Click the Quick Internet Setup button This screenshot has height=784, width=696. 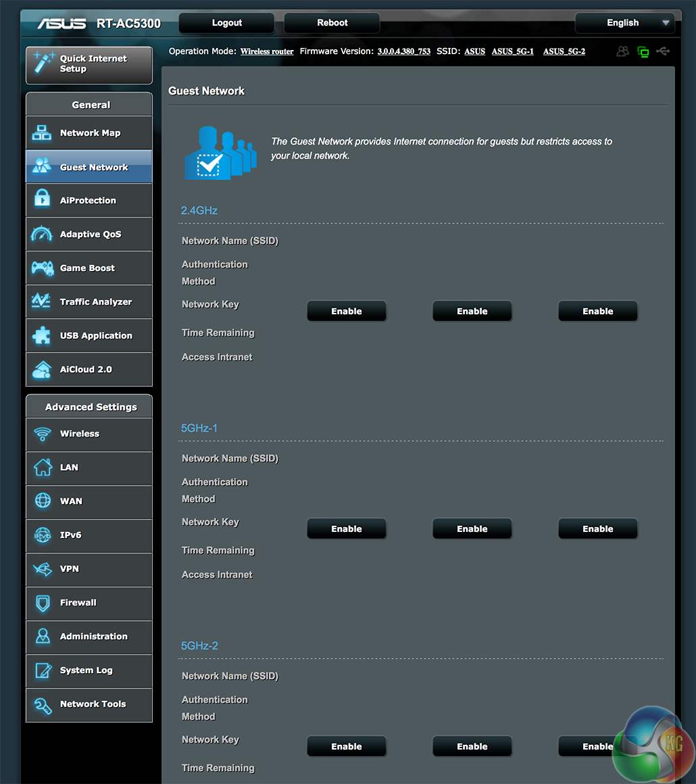(x=89, y=65)
